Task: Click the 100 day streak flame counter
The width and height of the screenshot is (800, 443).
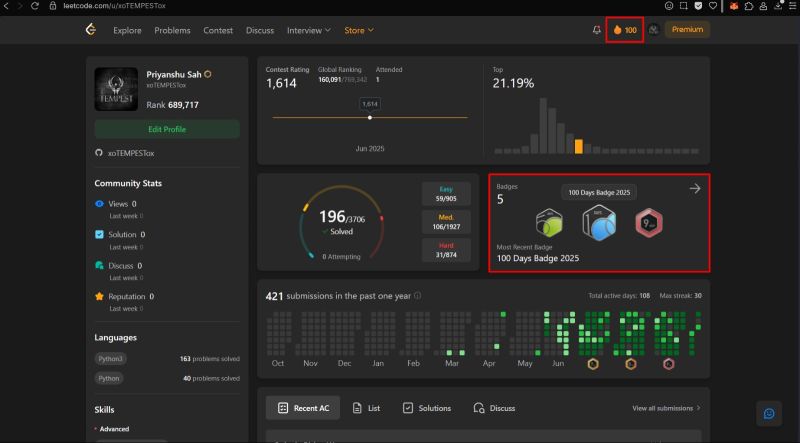Action: 624,30
